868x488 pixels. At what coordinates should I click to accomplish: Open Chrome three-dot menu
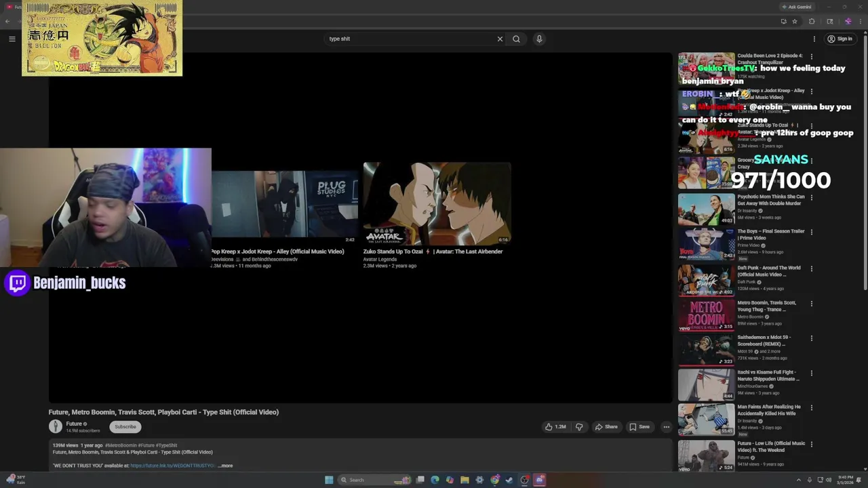(x=860, y=21)
